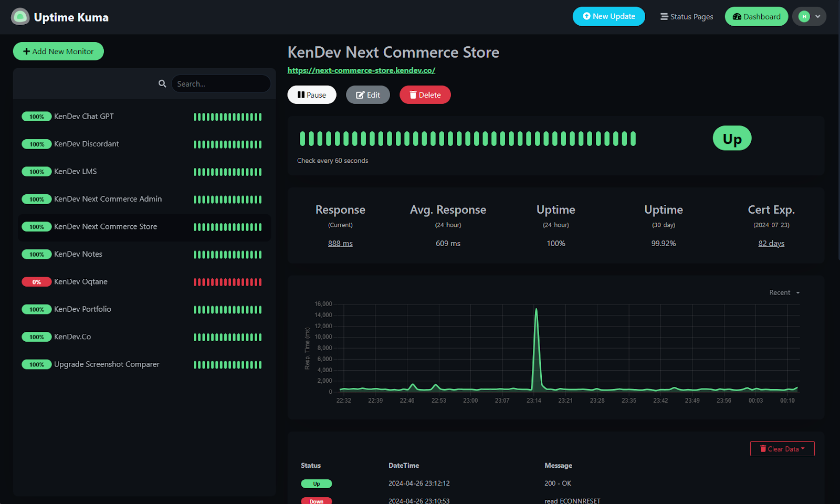
Task: Click the New Update button
Action: pos(608,16)
